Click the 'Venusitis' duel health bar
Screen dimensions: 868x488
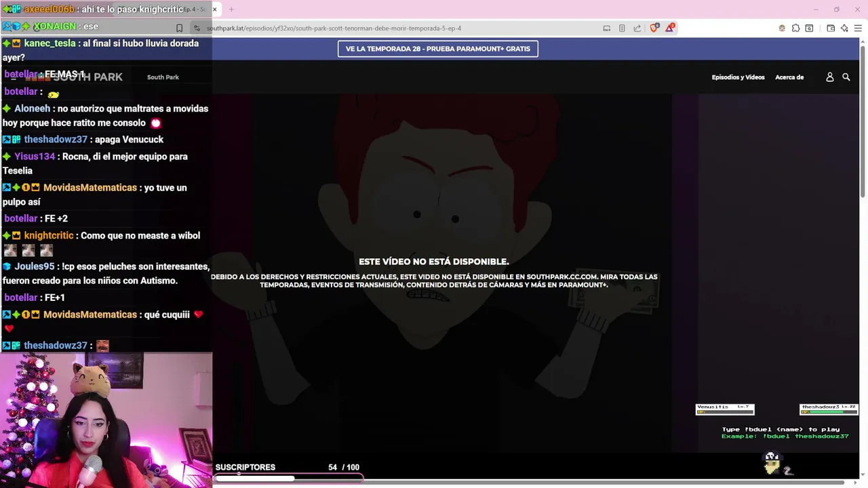tap(725, 409)
